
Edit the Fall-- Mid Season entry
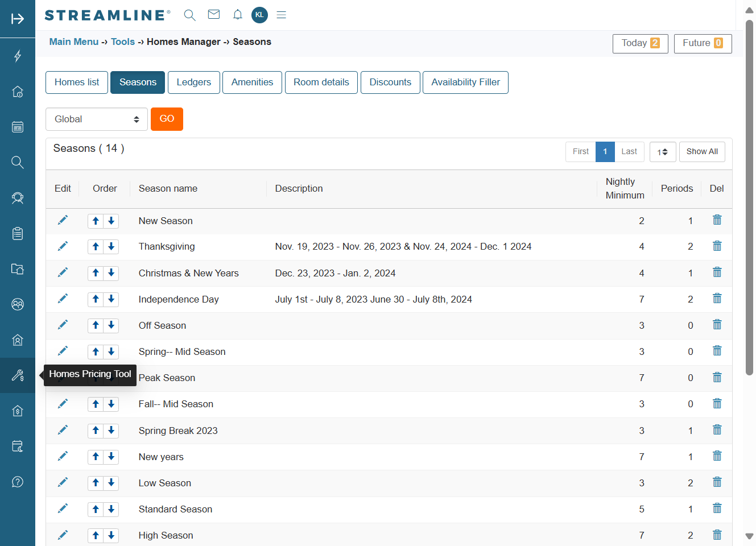coord(63,404)
